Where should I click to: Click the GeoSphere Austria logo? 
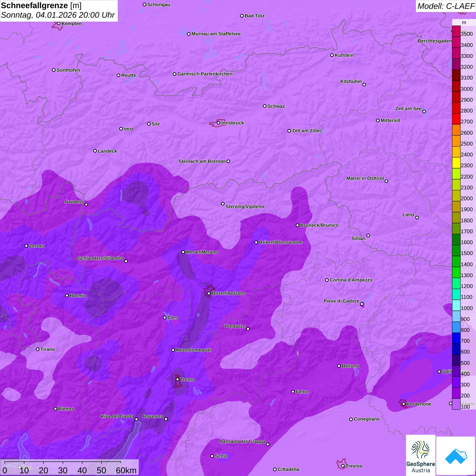[x=421, y=455]
